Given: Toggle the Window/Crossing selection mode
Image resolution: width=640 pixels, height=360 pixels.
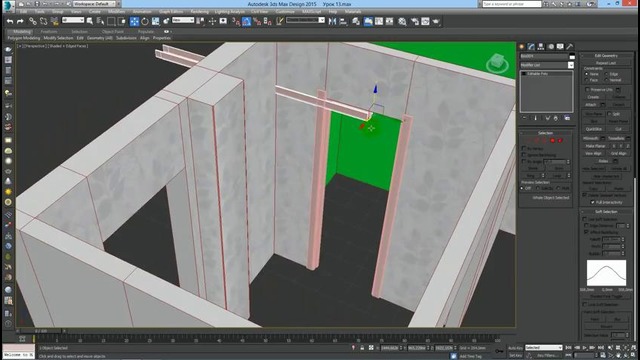Looking at the screenshot, I should [x=122, y=21].
